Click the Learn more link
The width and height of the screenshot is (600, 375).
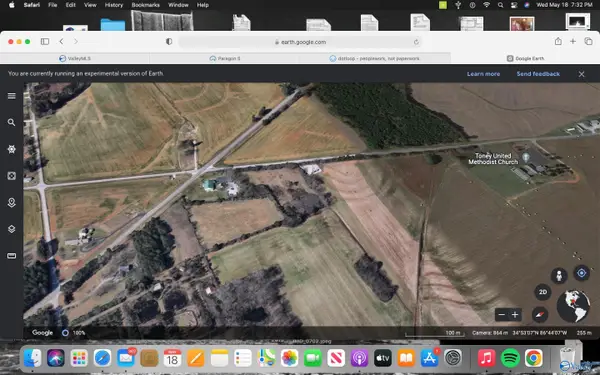(x=483, y=74)
